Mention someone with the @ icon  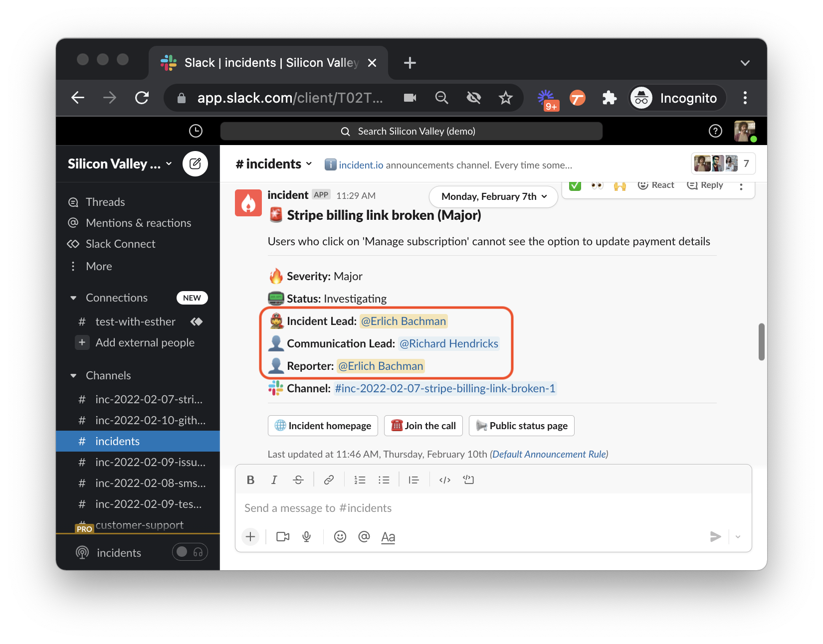point(364,537)
